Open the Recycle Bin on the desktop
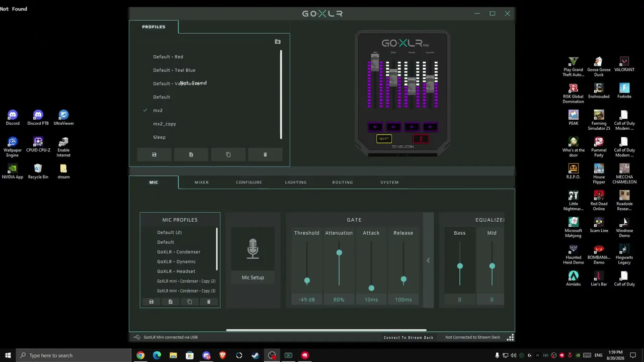 point(38,171)
